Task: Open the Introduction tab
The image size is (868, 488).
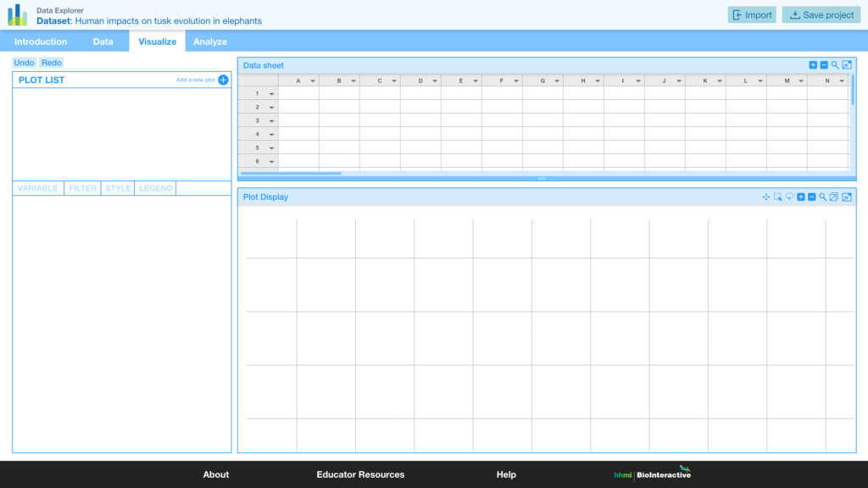Action: 41,41
